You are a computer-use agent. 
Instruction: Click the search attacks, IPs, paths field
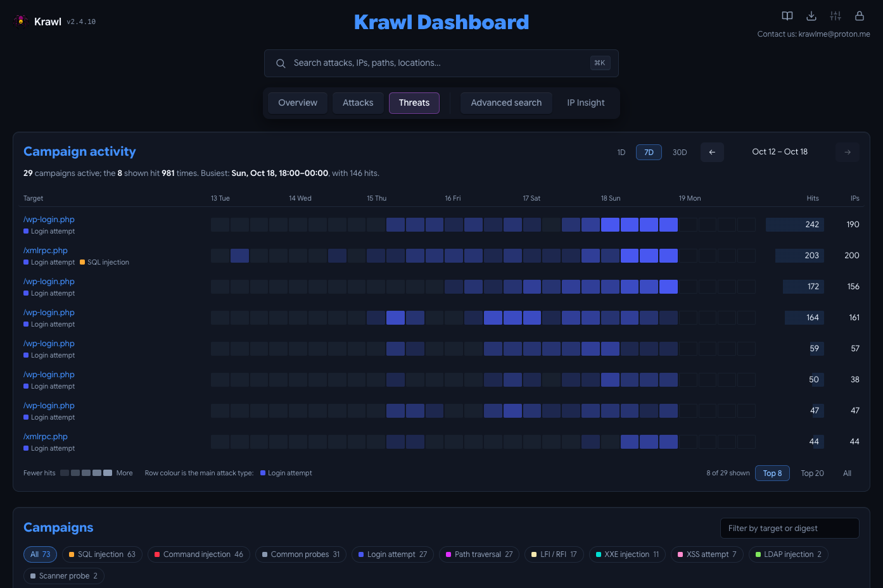point(441,63)
